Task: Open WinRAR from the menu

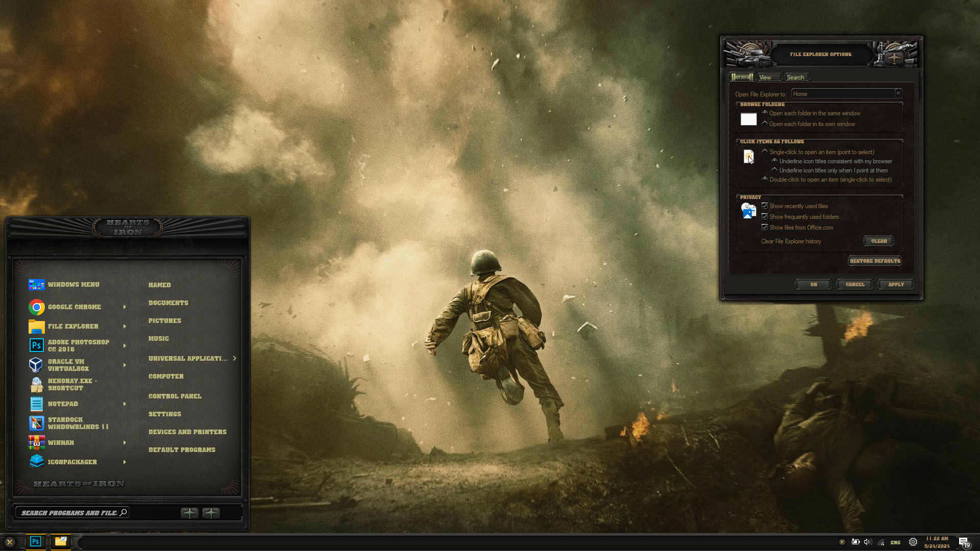Action: (61, 442)
